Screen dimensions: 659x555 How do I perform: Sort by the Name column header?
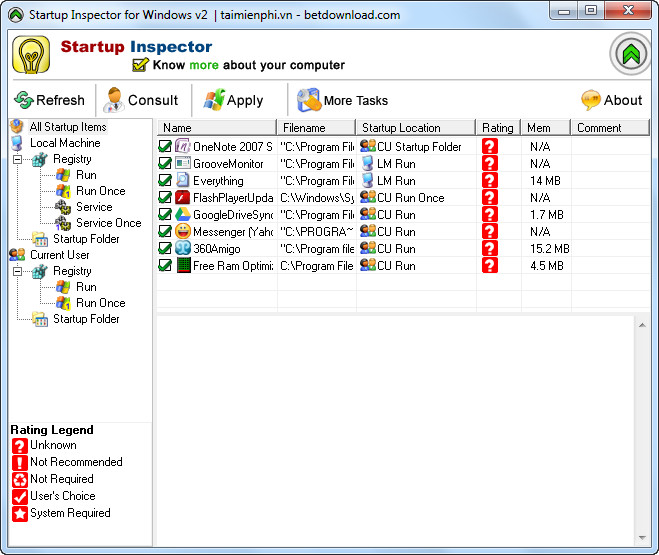point(217,128)
